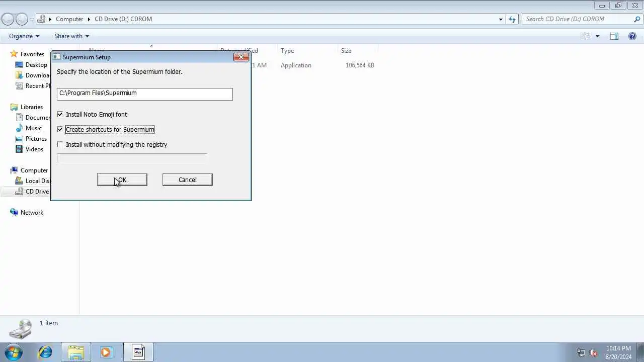Image resolution: width=644 pixels, height=362 pixels.
Task: Open the Documents library
Action: (38, 118)
